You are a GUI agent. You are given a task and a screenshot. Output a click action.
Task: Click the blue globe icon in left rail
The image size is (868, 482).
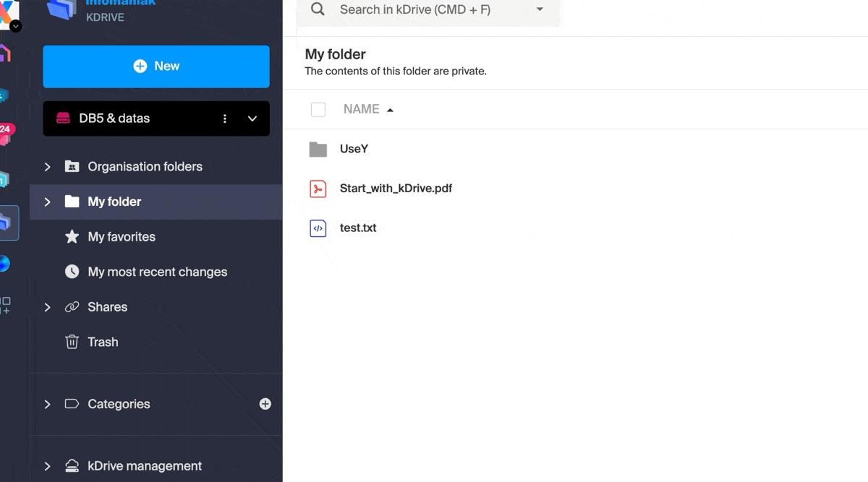point(4,264)
